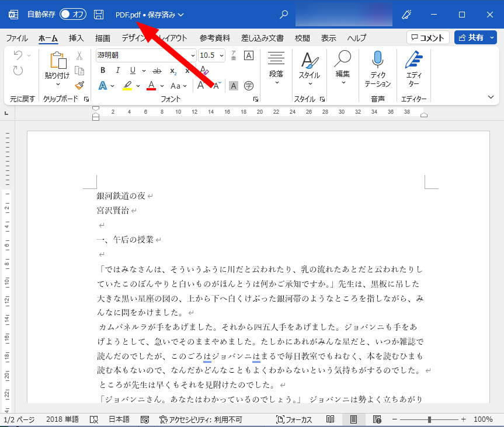Click the enclosed character border A icon
Image resolution: width=504 pixels, height=427 pixels.
click(x=248, y=55)
